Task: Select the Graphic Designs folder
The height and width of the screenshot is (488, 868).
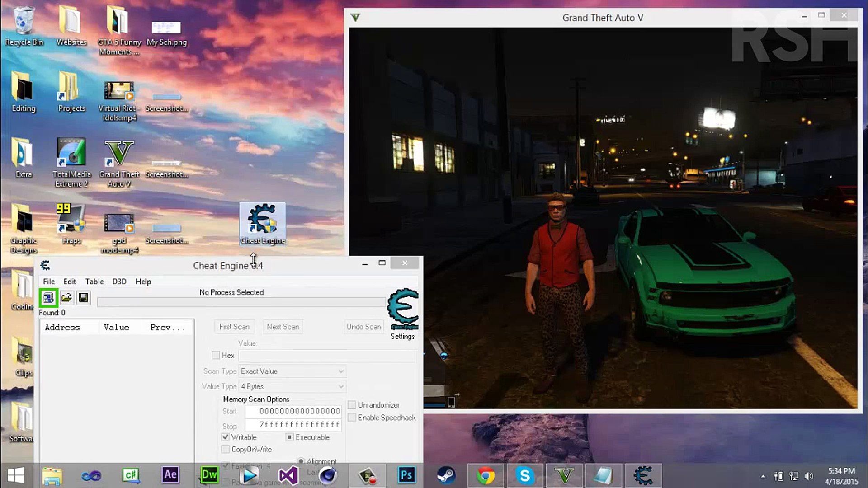Action: pos(24,229)
